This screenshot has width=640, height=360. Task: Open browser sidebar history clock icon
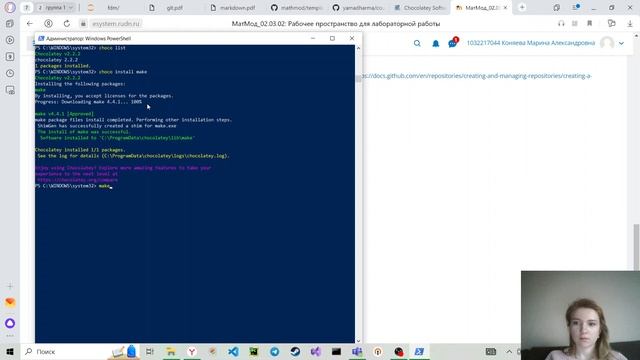coord(10,73)
